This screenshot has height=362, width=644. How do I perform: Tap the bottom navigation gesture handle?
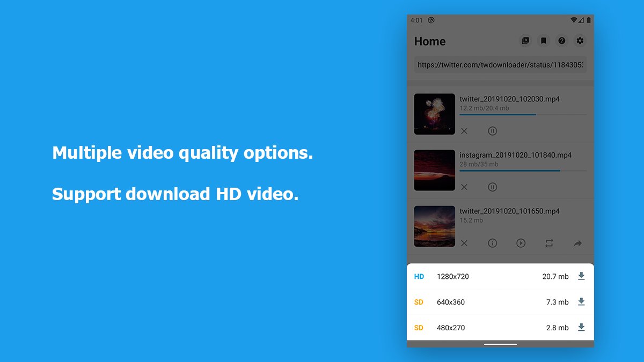500,344
